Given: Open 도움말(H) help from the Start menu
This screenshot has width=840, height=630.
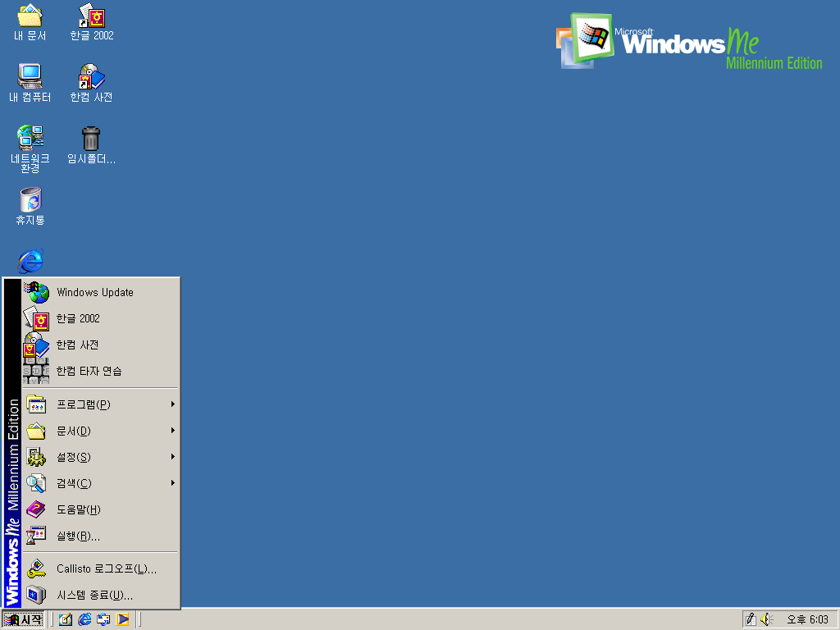Looking at the screenshot, I should pyautogui.click(x=100, y=509).
